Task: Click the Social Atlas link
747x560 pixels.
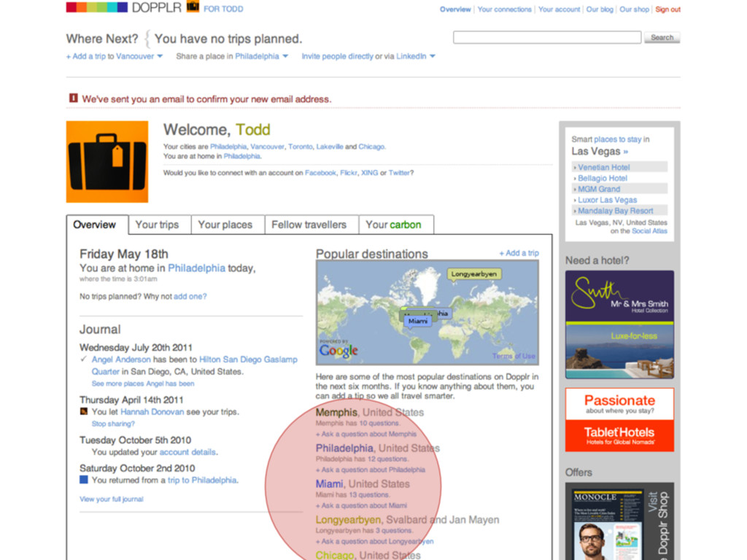Action: 649,231
